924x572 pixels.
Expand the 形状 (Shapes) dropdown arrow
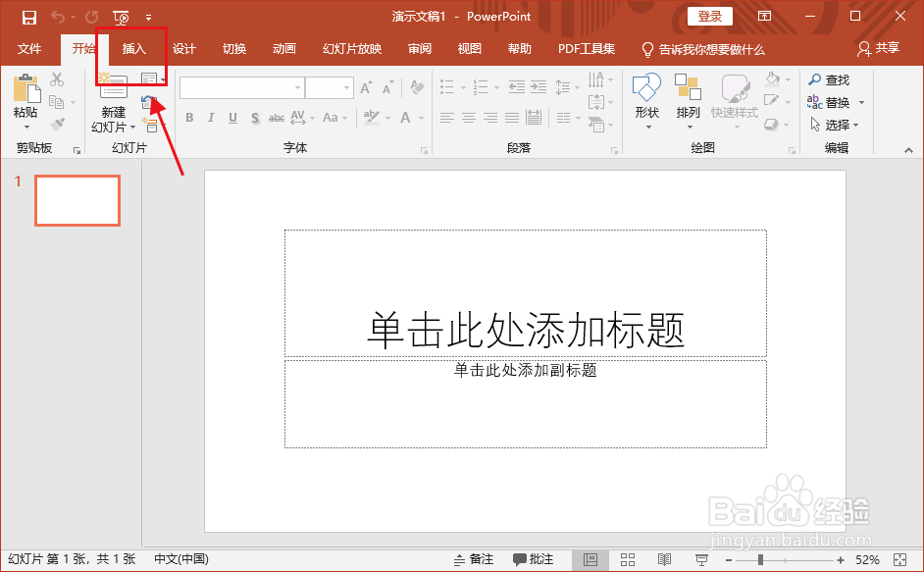pyautogui.click(x=646, y=124)
